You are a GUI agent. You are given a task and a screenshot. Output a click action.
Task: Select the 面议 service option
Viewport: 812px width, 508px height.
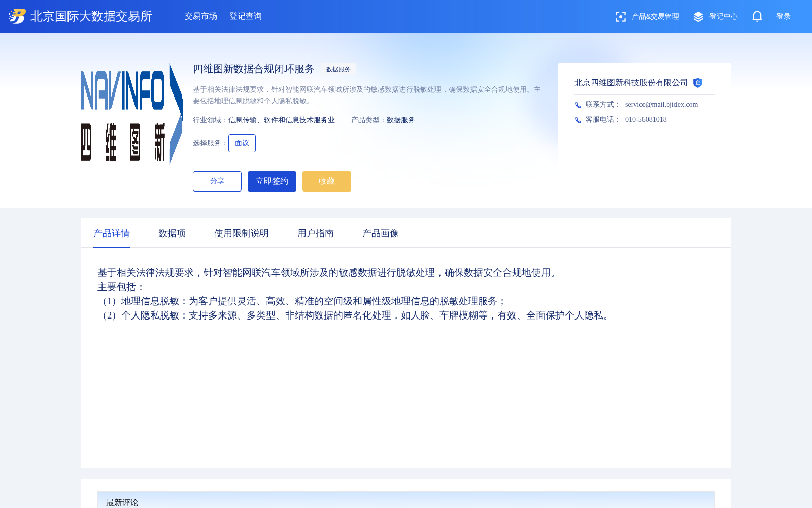tap(242, 143)
